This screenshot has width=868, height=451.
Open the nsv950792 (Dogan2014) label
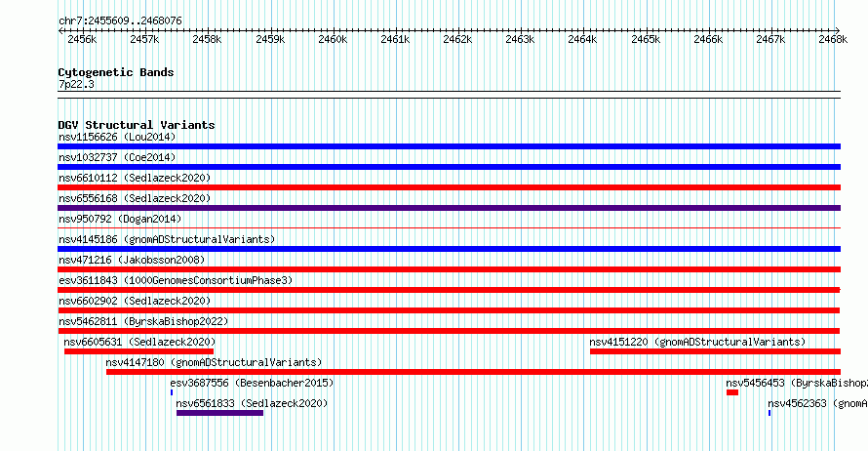tap(120, 219)
